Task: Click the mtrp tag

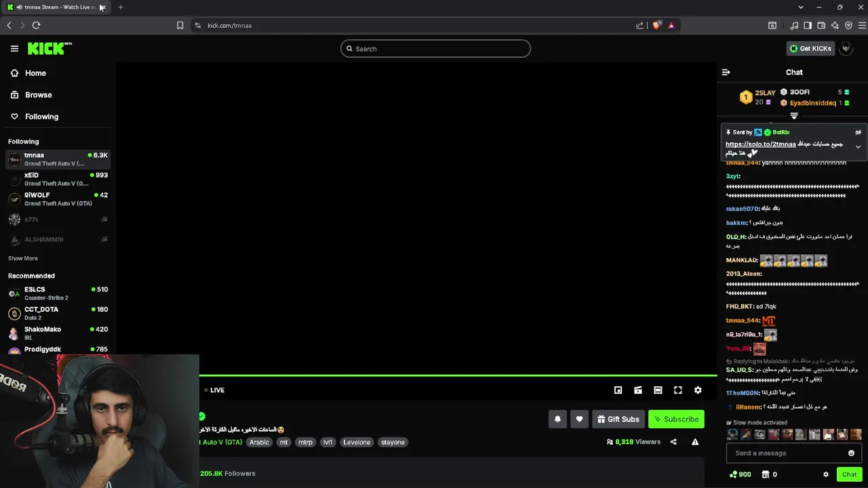Action: 306,442
